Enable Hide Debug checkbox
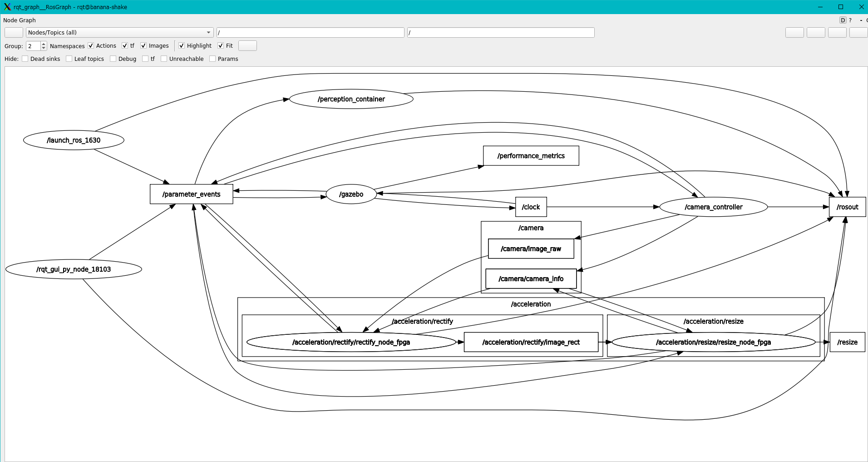Screen dimensions: 868x462 click(x=113, y=59)
